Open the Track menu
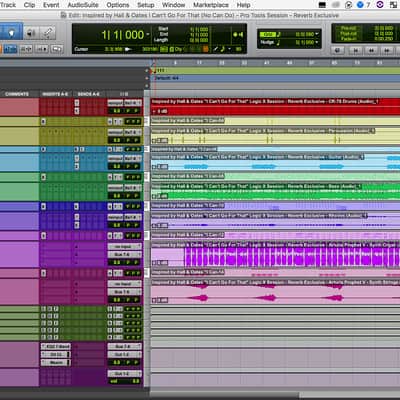 coord(8,5)
